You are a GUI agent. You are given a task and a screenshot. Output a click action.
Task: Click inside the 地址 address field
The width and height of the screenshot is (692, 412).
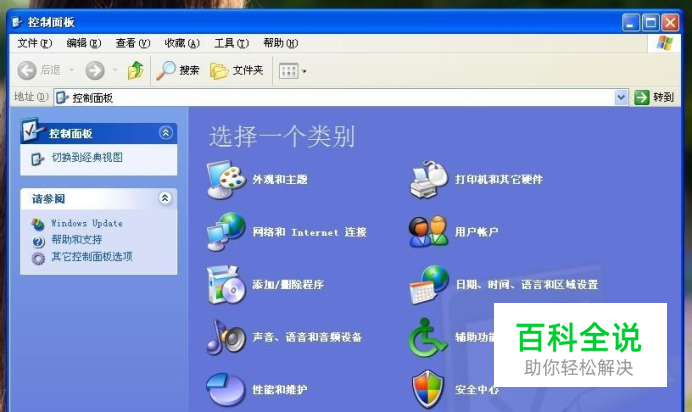pos(341,97)
